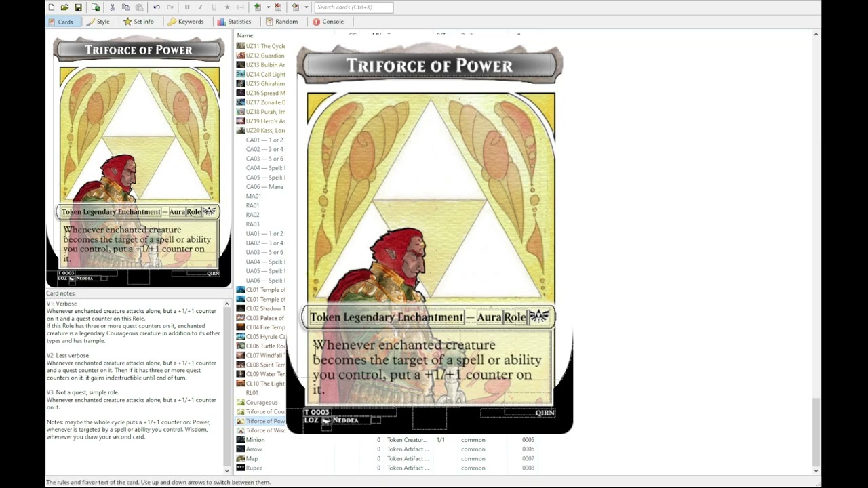Focus the Search cards field
Screen dimensions: 868x488
(x=354, y=7)
